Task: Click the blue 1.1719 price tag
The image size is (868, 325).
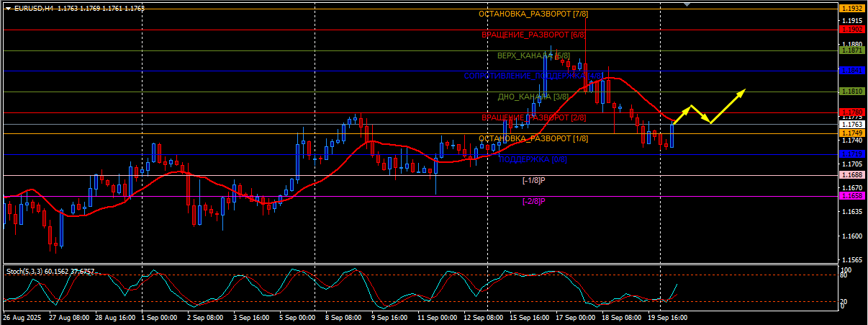Action: click(852, 154)
